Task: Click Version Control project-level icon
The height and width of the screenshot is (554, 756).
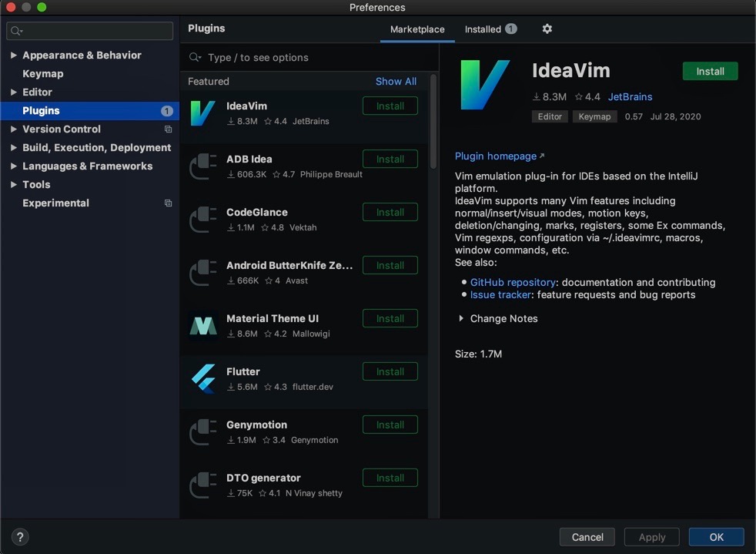Action: (168, 129)
